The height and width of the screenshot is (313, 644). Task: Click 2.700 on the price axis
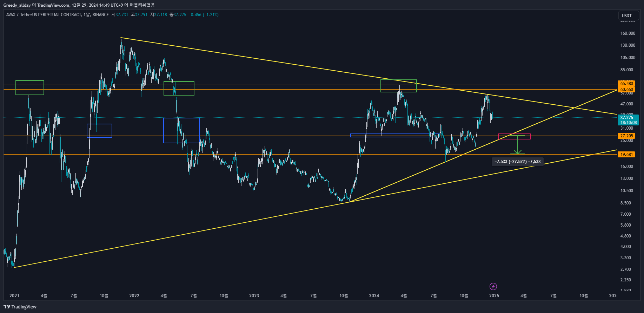pyautogui.click(x=626, y=269)
